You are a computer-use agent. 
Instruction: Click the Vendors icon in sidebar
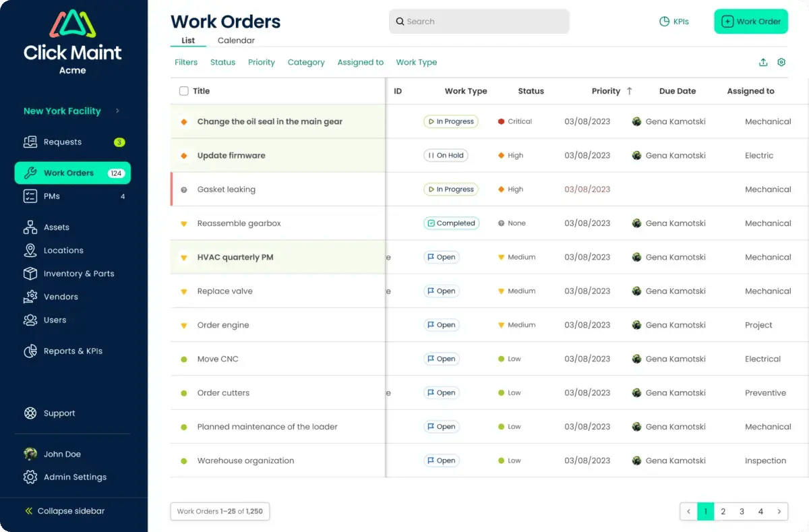[30, 297]
